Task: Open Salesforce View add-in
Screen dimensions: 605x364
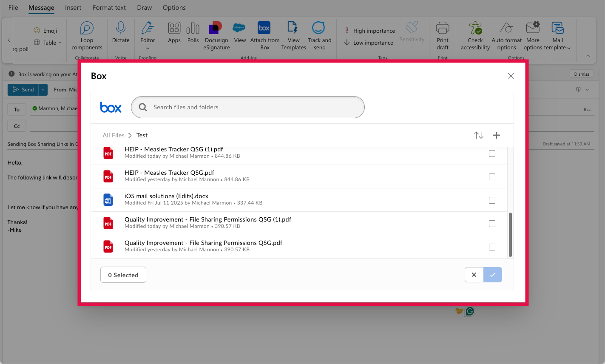Action: (240, 32)
